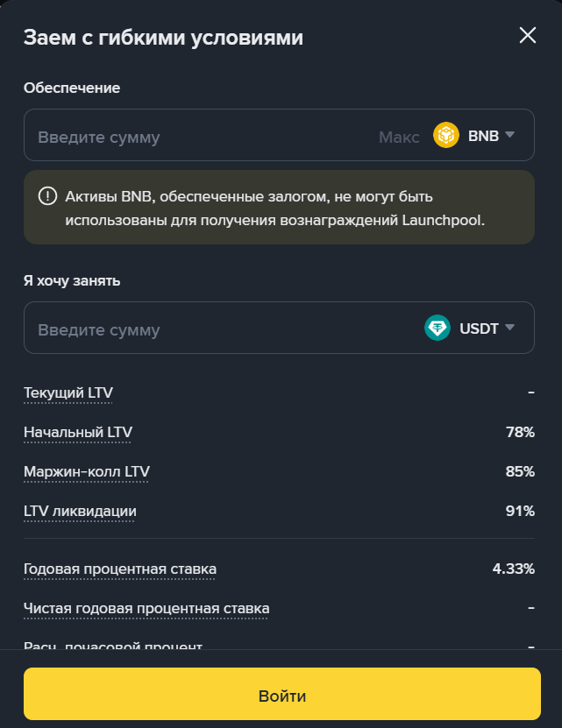The width and height of the screenshot is (562, 728).
Task: Click the Launchpool warning notice text
Action: click(274, 208)
